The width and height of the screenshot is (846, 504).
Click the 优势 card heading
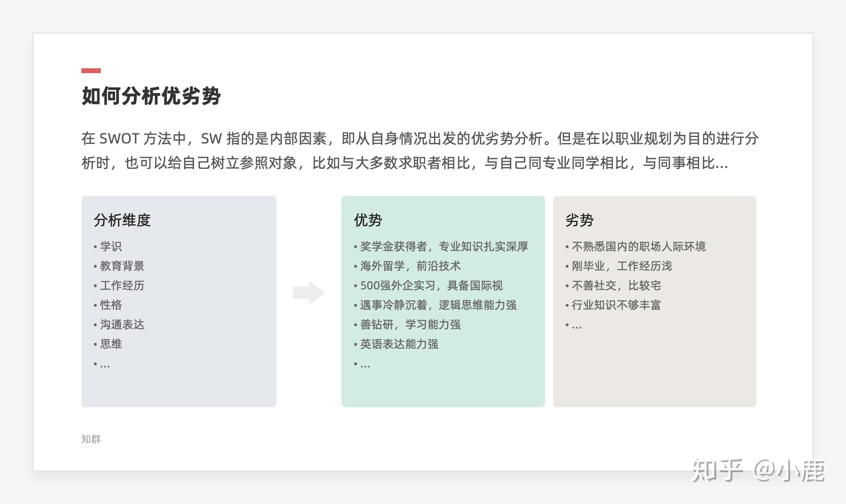coord(368,220)
